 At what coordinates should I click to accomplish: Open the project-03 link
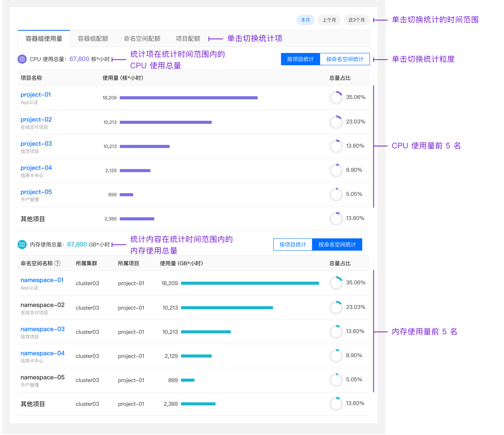tap(36, 144)
